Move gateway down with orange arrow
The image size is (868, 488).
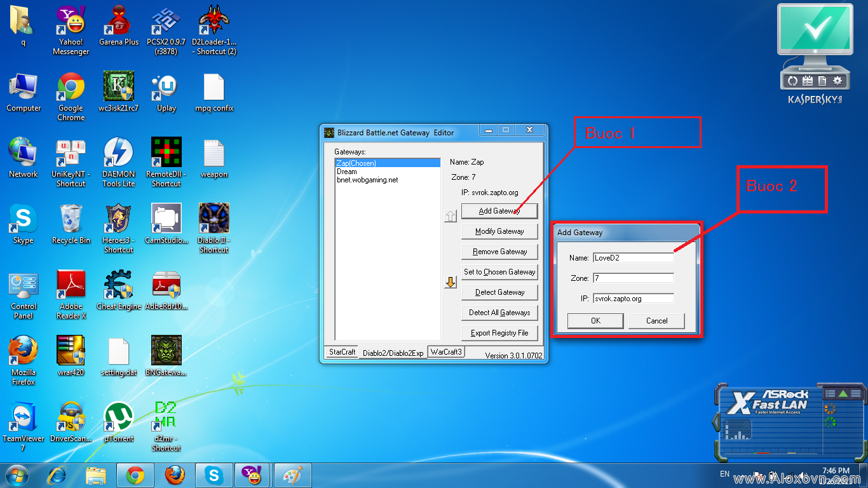pyautogui.click(x=451, y=282)
